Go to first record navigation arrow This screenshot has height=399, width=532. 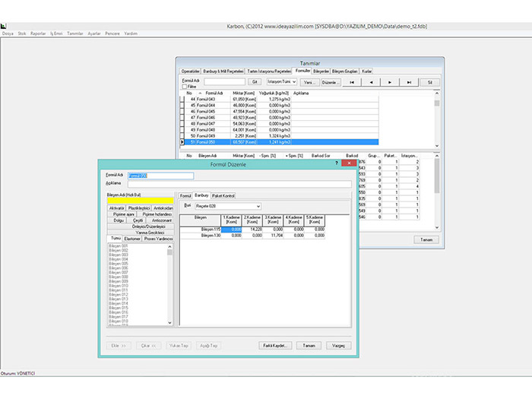352,81
